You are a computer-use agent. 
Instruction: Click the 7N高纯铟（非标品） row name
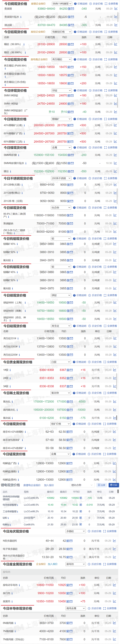[13, 639]
